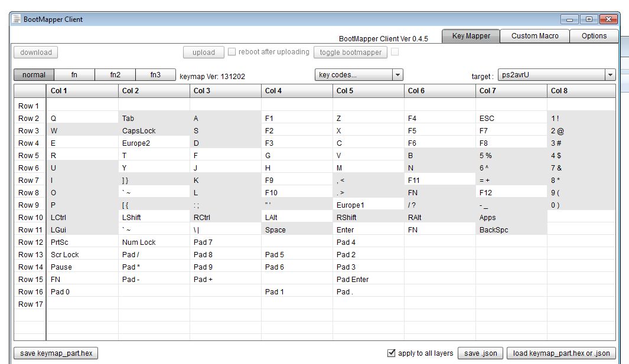The width and height of the screenshot is (629, 364).
Task: Switch to the fn3 layer
Action: click(x=155, y=75)
